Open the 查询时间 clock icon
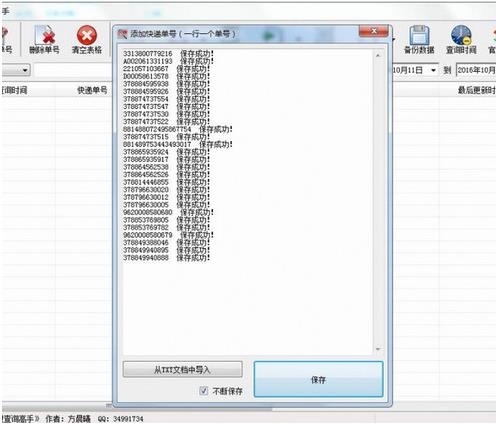496x427 pixels. point(461,35)
